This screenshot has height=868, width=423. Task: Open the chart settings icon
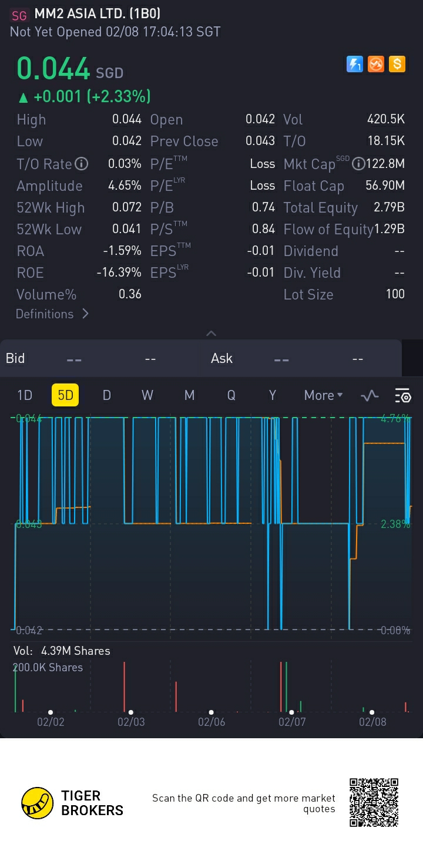403,396
